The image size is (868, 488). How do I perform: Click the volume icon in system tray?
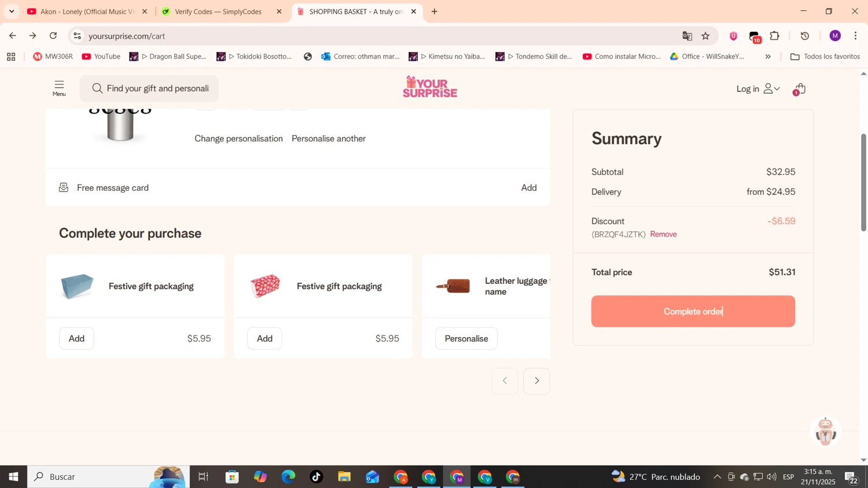[x=772, y=477]
